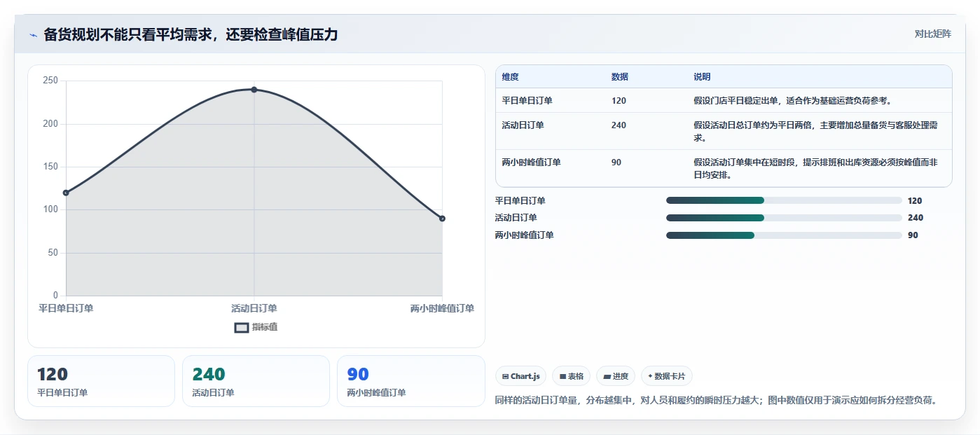The height and width of the screenshot is (435, 980).
Task: Open the 90 两小时峰值订单 data card
Action: 410,381
